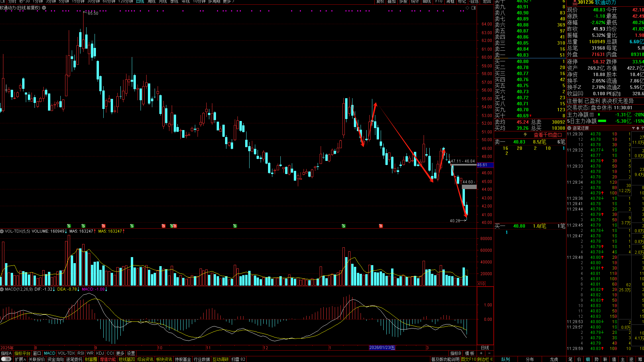The image size is (644, 362).
Task: Click the zoom in plus button below the chart
Action: point(481,353)
